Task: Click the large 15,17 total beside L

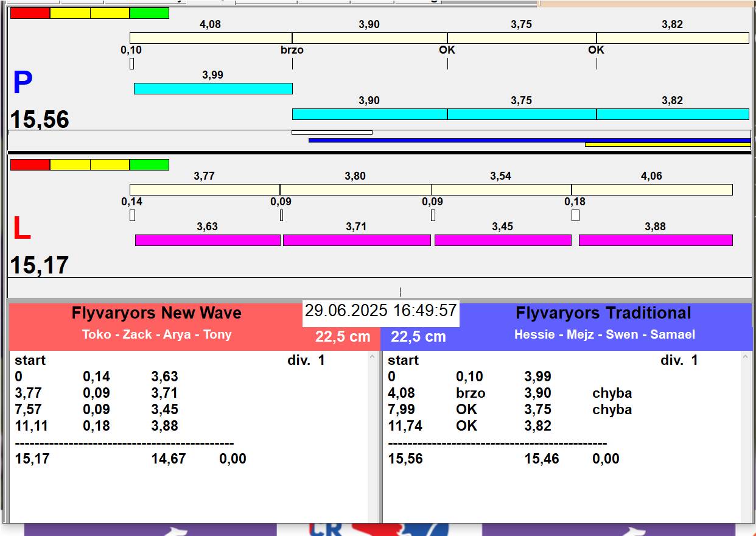Action: [40, 265]
